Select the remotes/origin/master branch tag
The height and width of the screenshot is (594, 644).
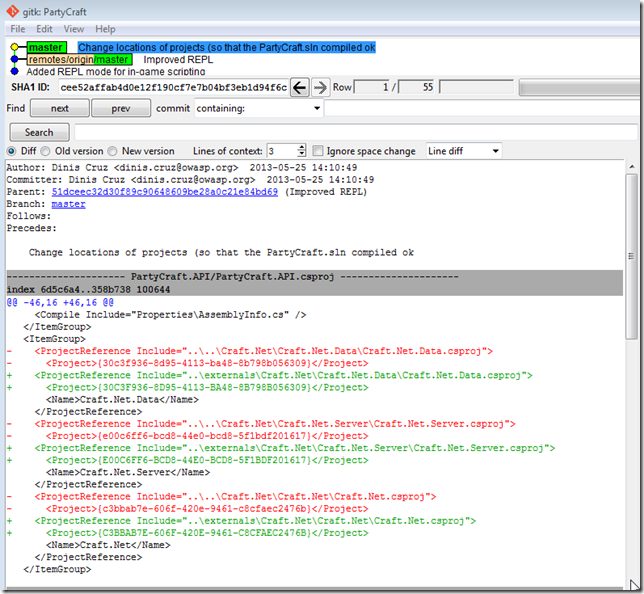[x=78, y=59]
